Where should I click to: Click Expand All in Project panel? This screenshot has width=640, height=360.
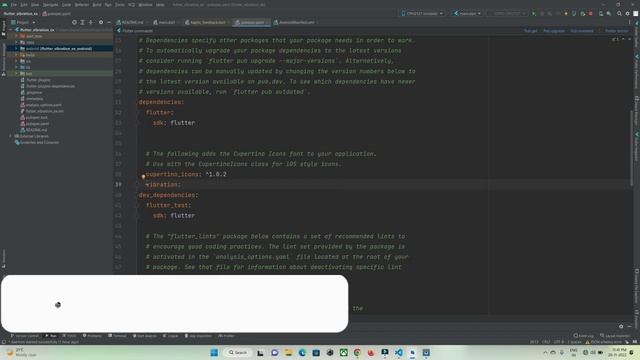pos(82,22)
